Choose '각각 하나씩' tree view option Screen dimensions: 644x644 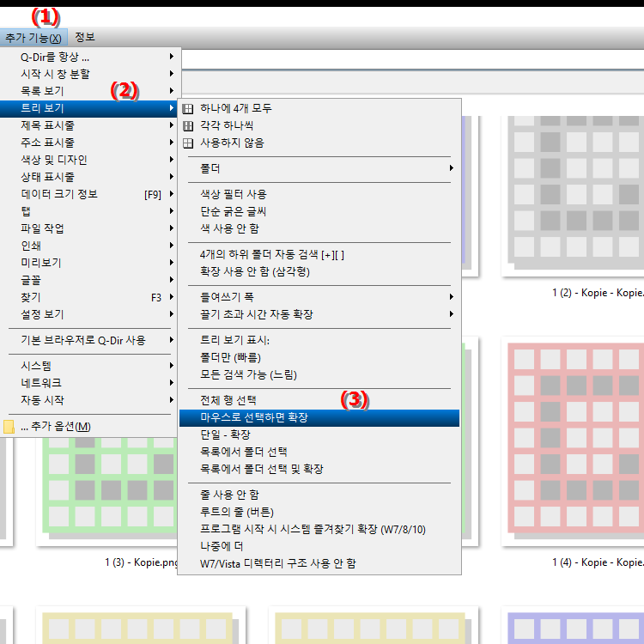click(x=319, y=125)
